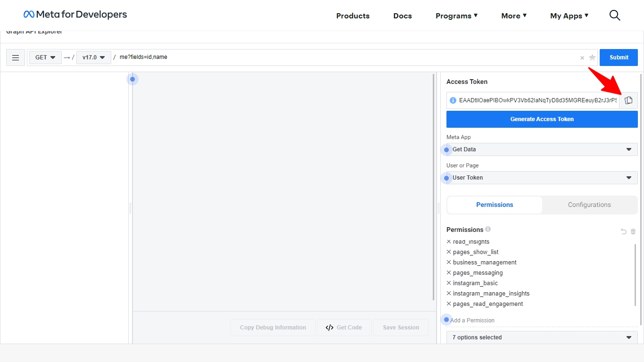Open the hamburger sidebar menu
Screen dimensions: 644x362
coord(16,58)
